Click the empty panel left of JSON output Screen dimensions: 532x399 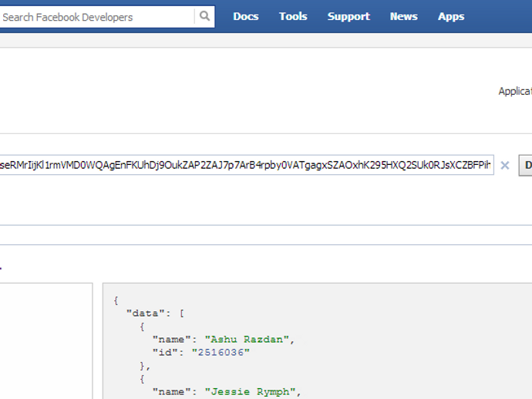(45, 340)
